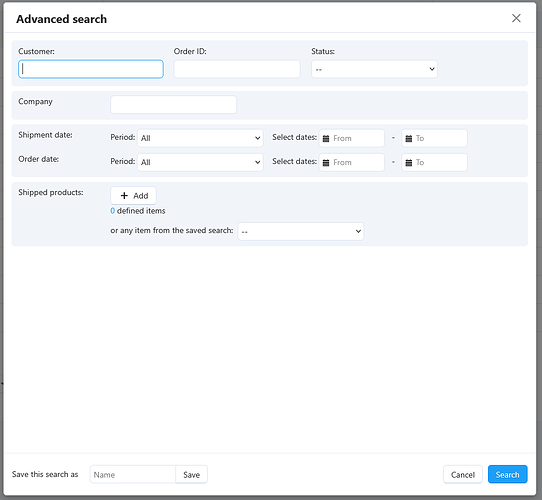Screen dimensions: 542x500
Task: Expand the Shipment date Period dropdown
Action: 200,138
